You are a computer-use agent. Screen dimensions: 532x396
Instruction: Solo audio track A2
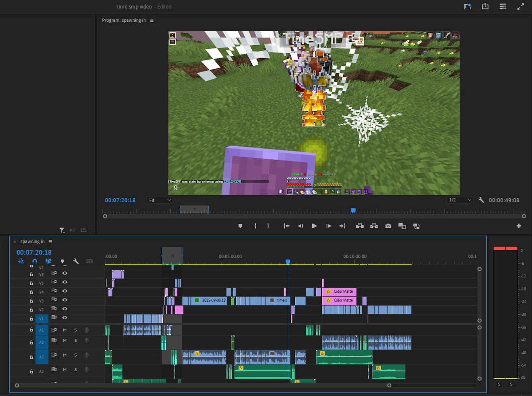tap(75, 341)
